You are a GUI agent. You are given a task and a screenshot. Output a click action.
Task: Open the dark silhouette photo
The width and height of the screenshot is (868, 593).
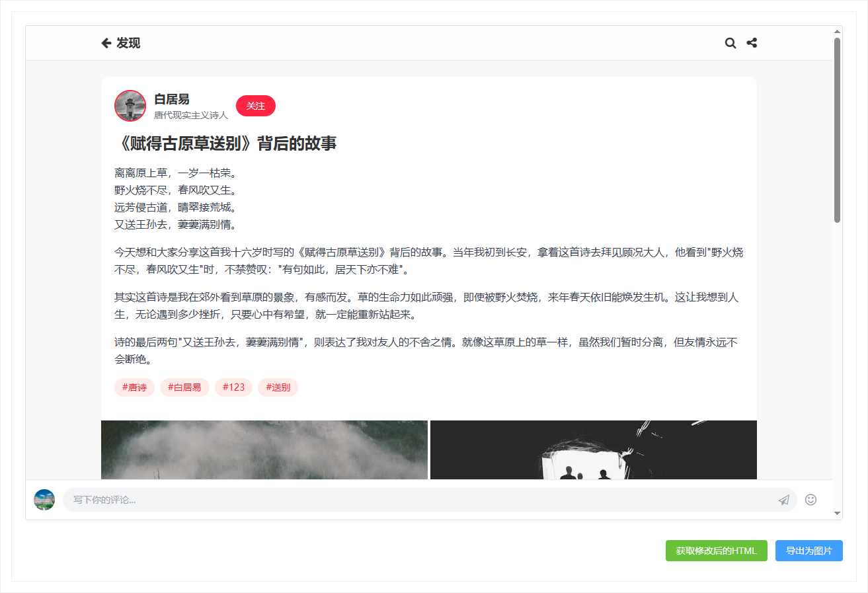(x=594, y=450)
